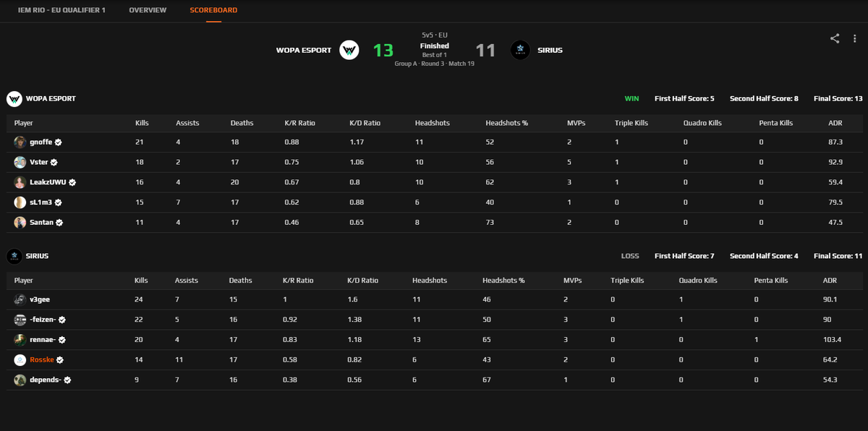868x431 pixels.
Task: Click SIRIUS team name in header
Action: coord(550,50)
